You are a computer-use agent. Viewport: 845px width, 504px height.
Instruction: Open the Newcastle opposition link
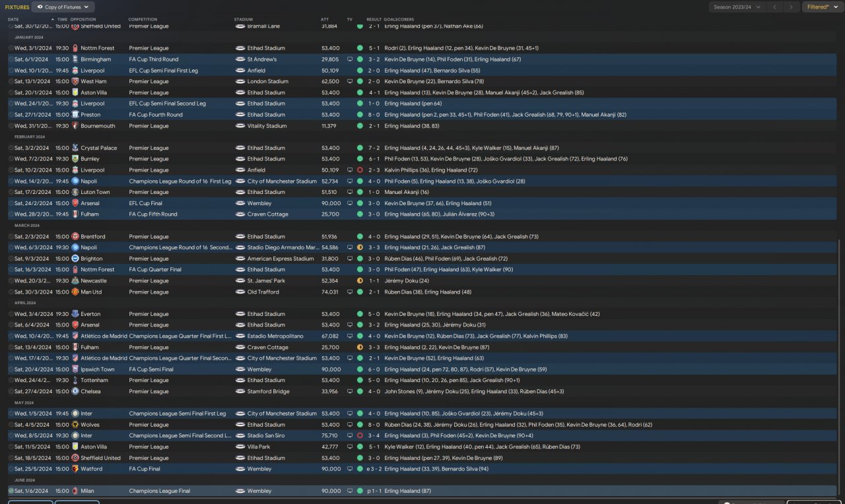click(x=94, y=280)
